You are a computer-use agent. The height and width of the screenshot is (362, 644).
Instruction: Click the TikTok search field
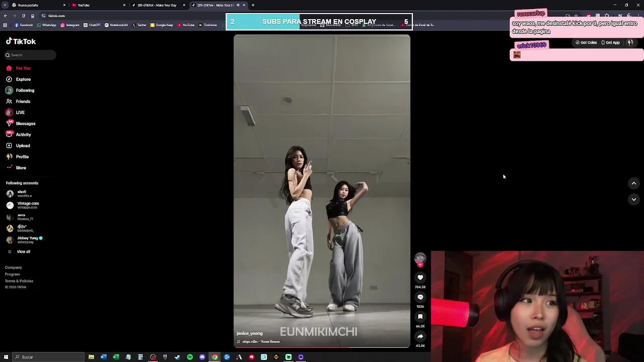[30, 55]
